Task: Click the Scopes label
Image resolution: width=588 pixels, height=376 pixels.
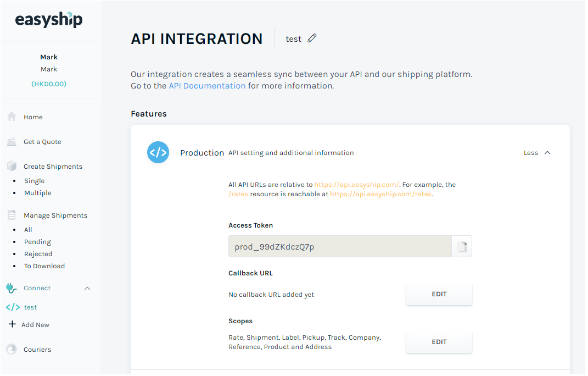Action: (240, 321)
